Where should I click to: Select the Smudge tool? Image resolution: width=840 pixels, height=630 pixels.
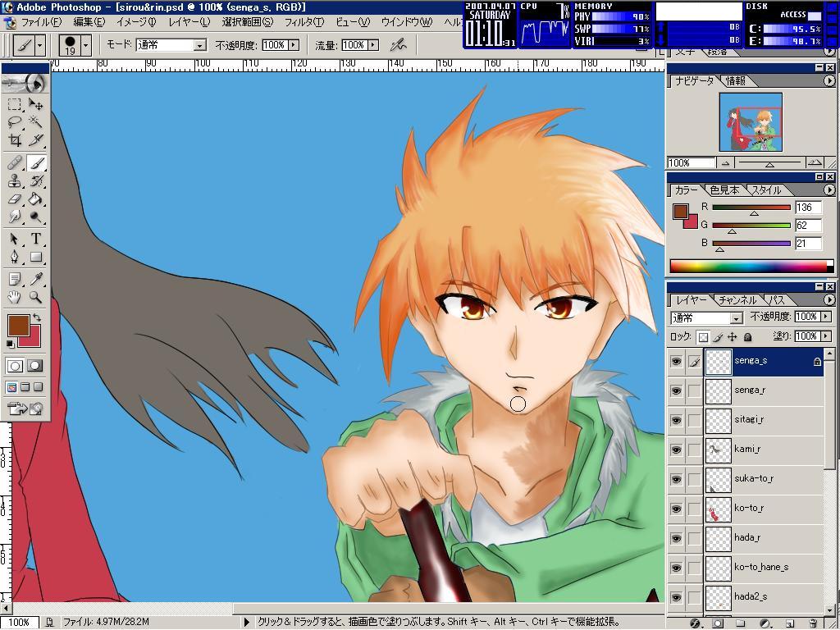click(15, 217)
